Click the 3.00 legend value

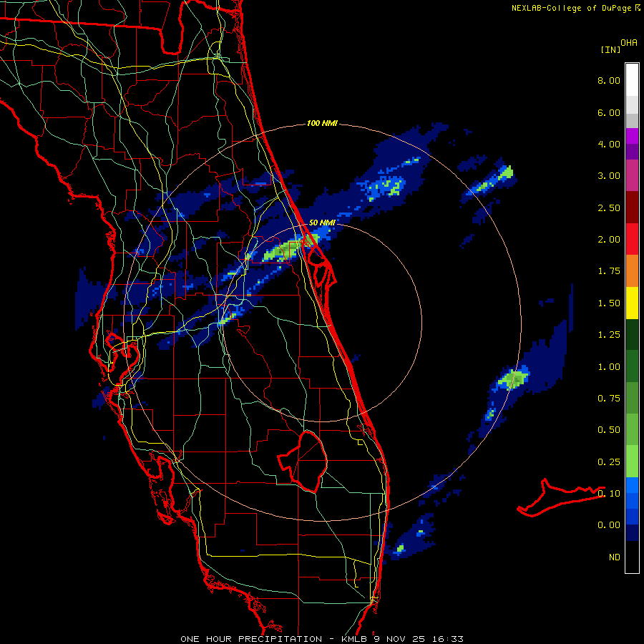(609, 176)
